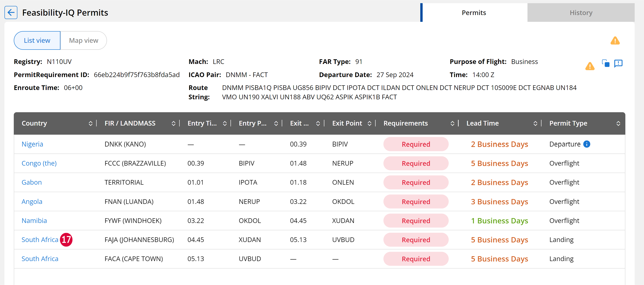Open the Congo (the) country link
This screenshot has width=644, height=285.
coord(39,163)
